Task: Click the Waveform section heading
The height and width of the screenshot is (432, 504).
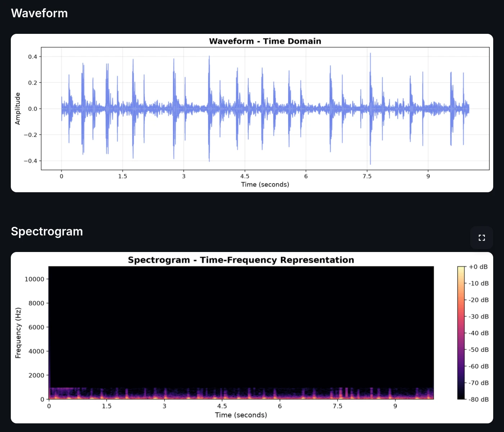Action: tap(40, 13)
